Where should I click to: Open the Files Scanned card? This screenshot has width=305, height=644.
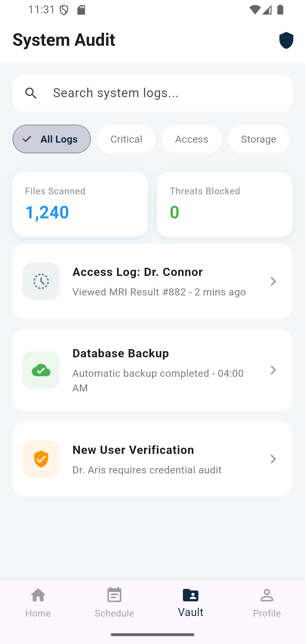tap(80, 204)
